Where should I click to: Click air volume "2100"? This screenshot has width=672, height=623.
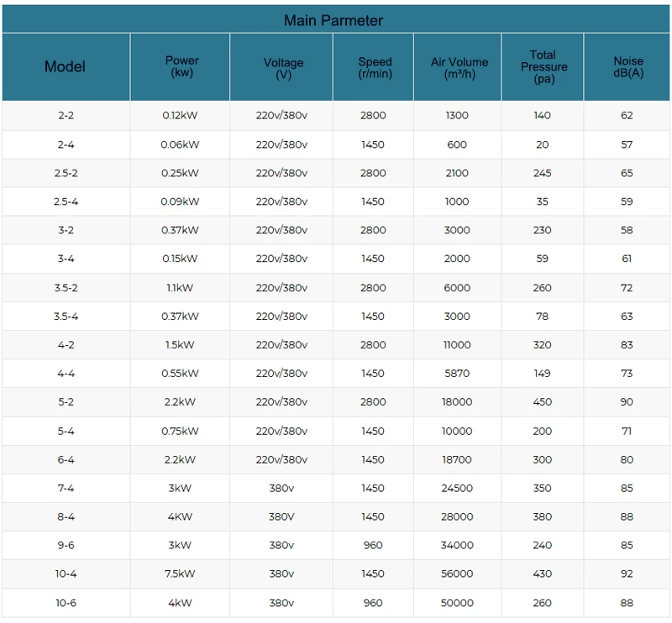(x=457, y=173)
